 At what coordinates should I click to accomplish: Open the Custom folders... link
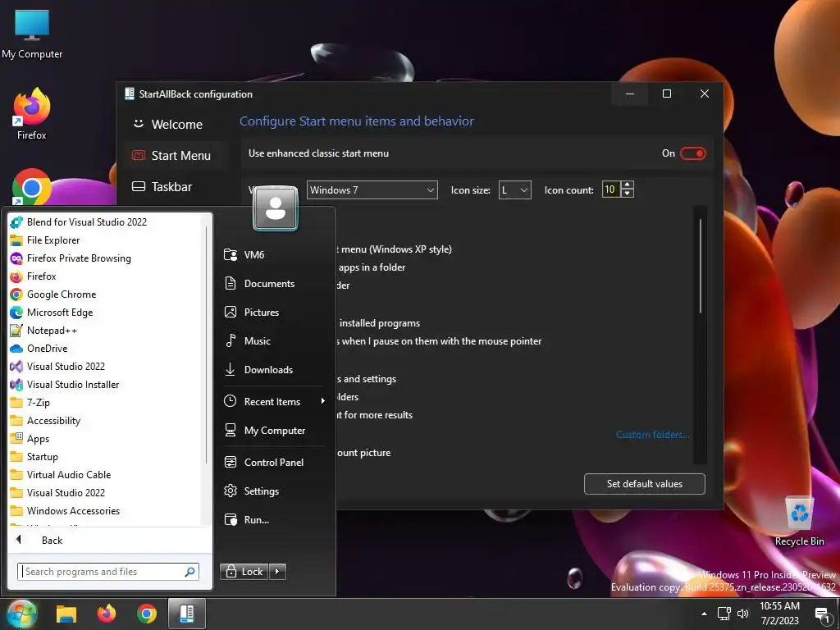point(652,435)
